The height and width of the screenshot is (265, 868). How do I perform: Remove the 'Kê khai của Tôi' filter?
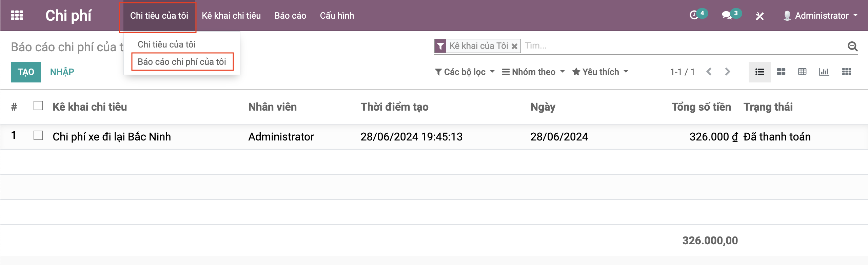click(514, 46)
